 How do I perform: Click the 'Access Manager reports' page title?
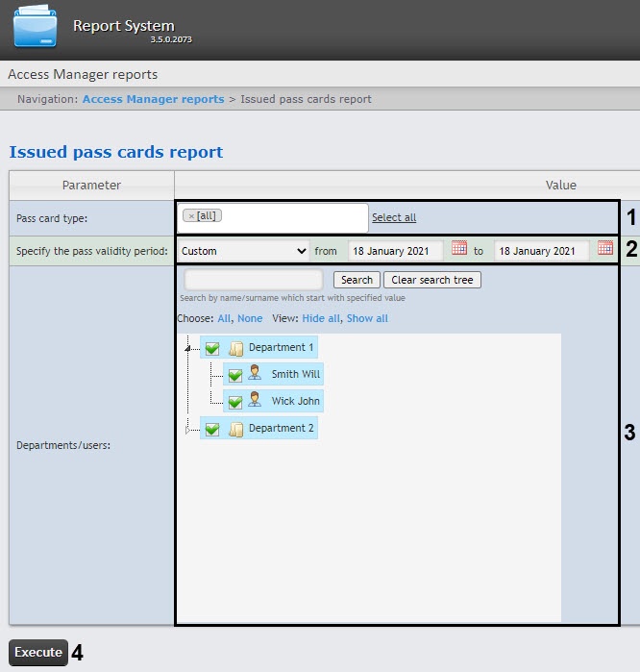point(83,75)
